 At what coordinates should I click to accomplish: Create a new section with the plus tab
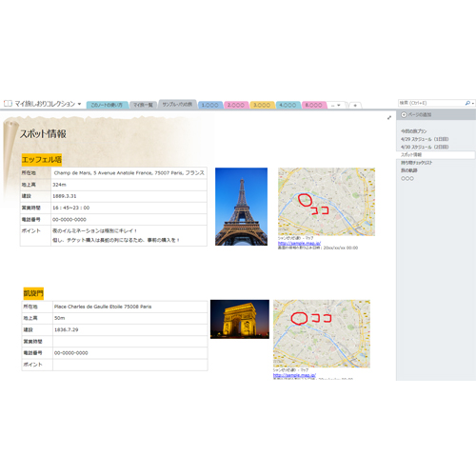click(x=355, y=105)
